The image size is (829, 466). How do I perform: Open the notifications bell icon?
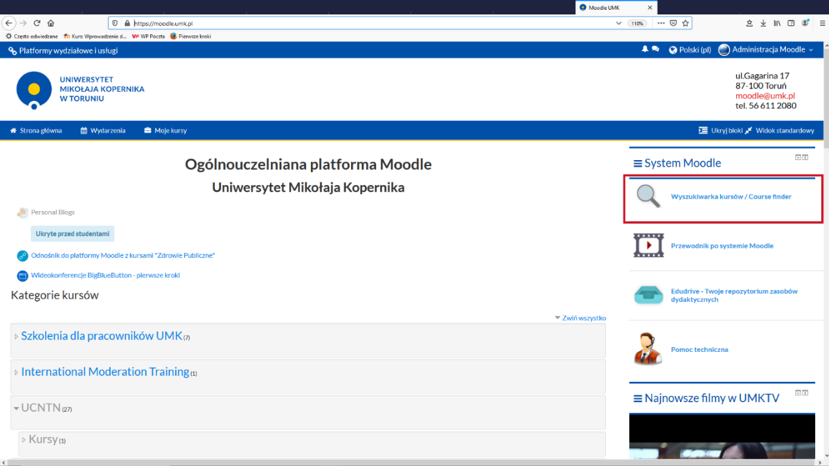coord(644,49)
